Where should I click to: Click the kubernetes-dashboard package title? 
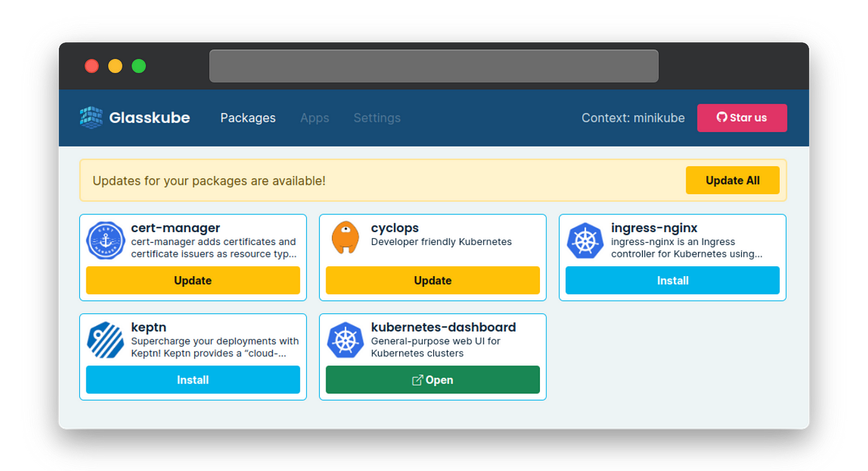coord(443,327)
